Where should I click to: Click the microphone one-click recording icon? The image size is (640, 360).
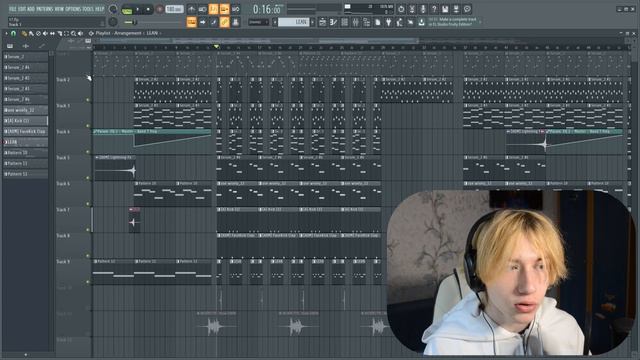(423, 9)
